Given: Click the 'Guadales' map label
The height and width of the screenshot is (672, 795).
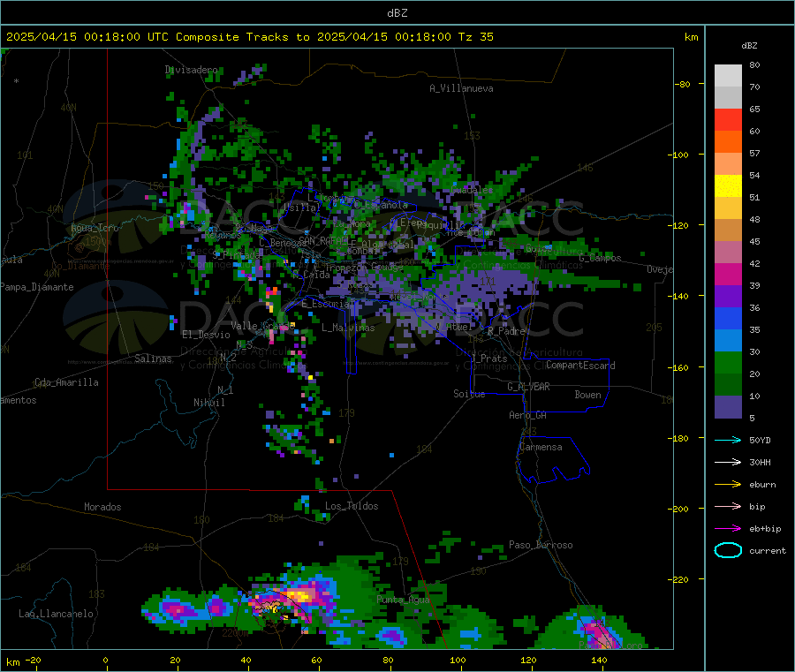Looking at the screenshot, I should click(x=472, y=190).
